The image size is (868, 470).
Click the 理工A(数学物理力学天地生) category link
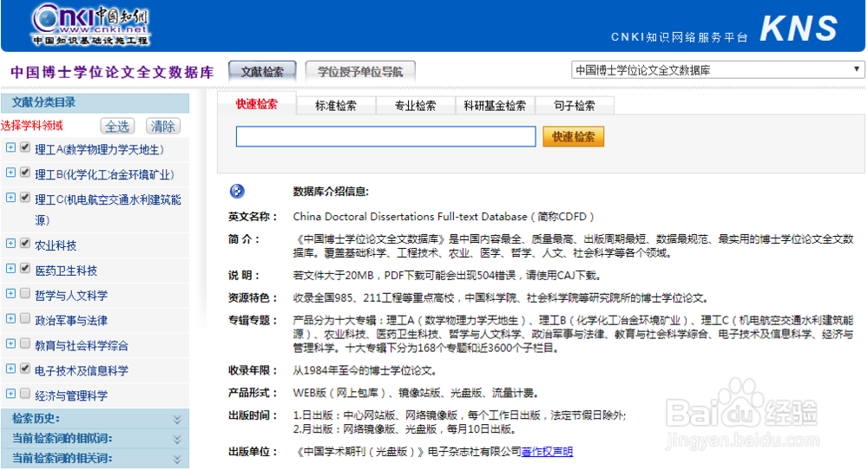point(99,150)
